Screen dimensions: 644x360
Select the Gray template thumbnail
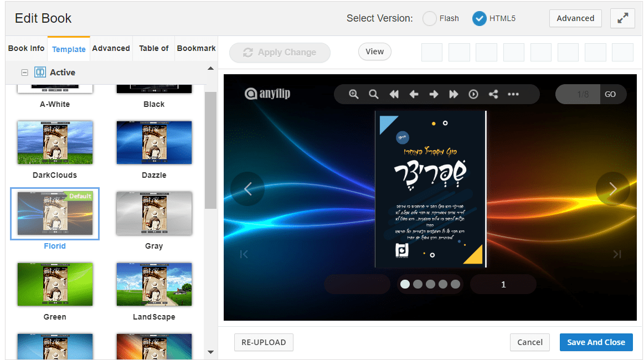(154, 213)
